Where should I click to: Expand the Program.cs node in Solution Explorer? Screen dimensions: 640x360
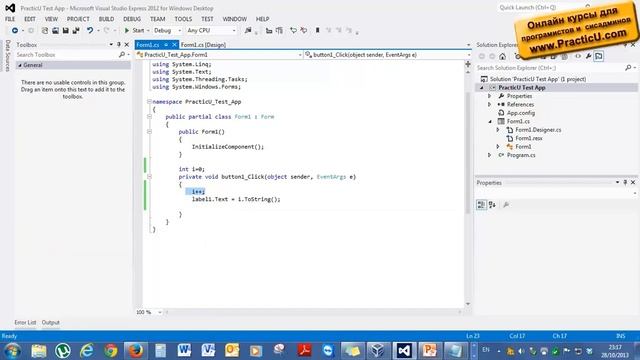coord(490,155)
